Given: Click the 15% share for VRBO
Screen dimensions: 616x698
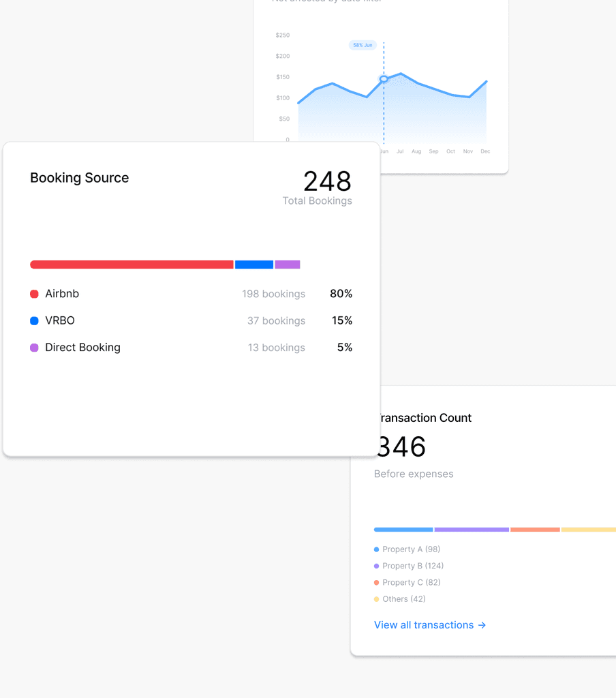Looking at the screenshot, I should click(342, 320).
